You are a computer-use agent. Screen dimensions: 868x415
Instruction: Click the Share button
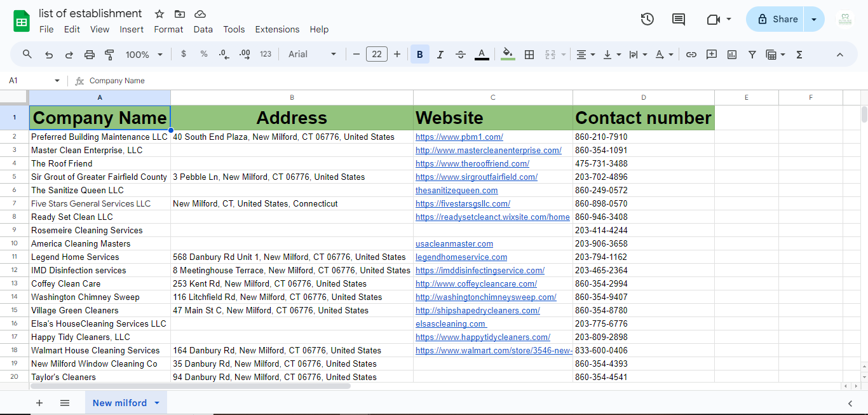coord(775,19)
